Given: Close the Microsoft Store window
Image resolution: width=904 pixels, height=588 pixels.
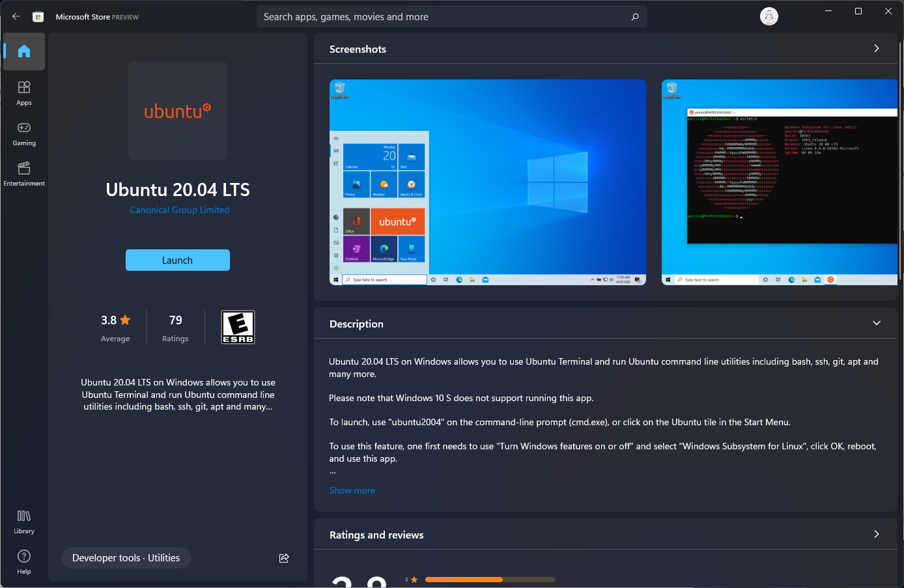Looking at the screenshot, I should click(x=888, y=11).
